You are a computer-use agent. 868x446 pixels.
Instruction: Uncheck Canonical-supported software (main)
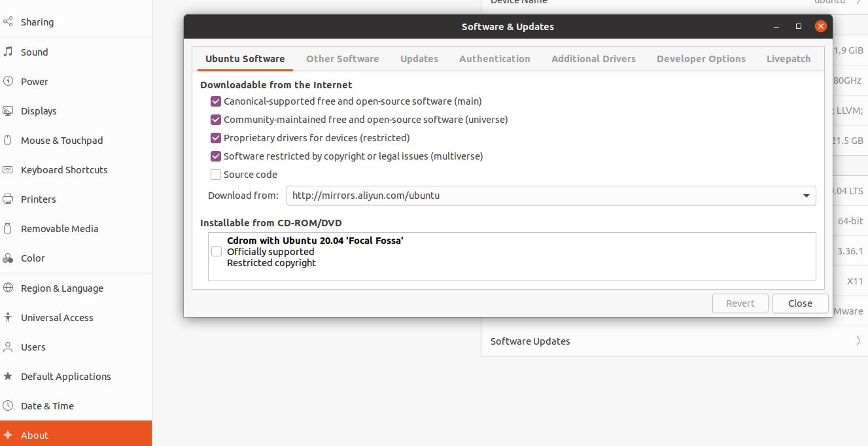click(x=216, y=101)
